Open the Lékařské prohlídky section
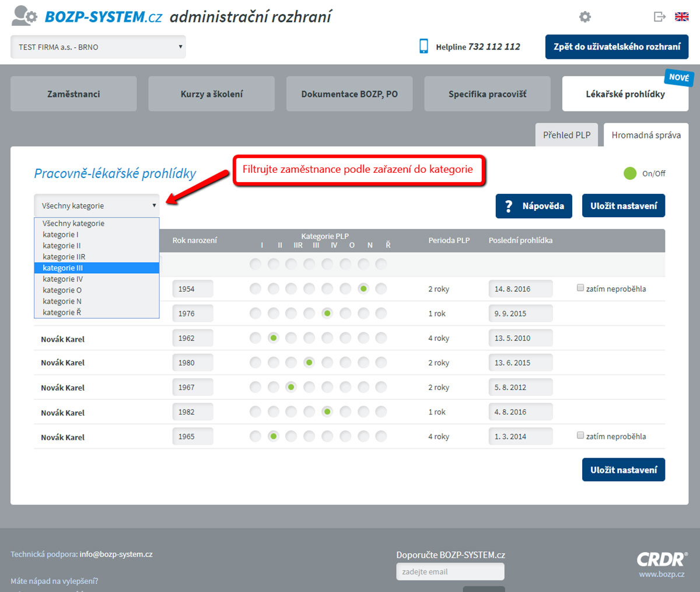700x592 pixels. [x=625, y=94]
